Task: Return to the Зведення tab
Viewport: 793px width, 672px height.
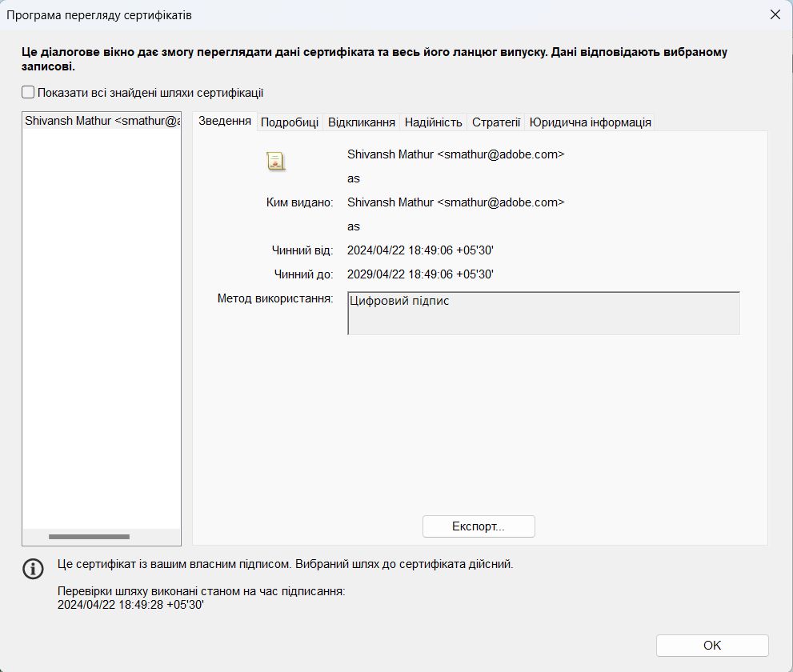Action: tap(226, 122)
